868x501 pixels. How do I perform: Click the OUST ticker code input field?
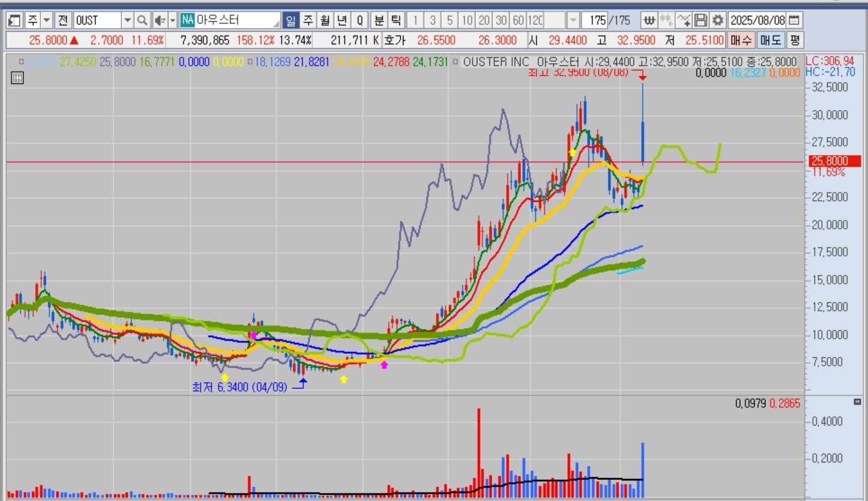click(97, 20)
